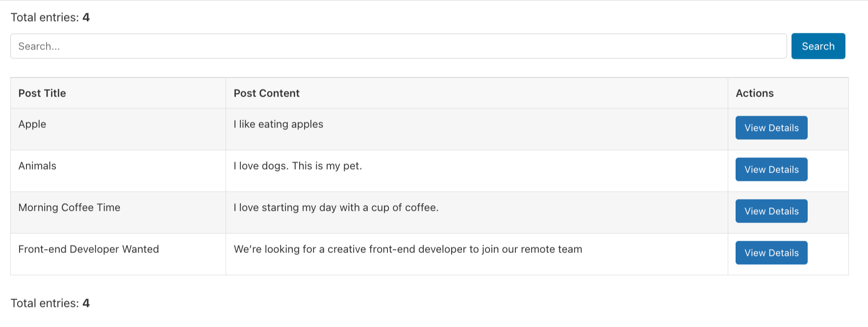View Details for the Apple post
Viewport: 868px width, 327px height.
pyautogui.click(x=771, y=127)
